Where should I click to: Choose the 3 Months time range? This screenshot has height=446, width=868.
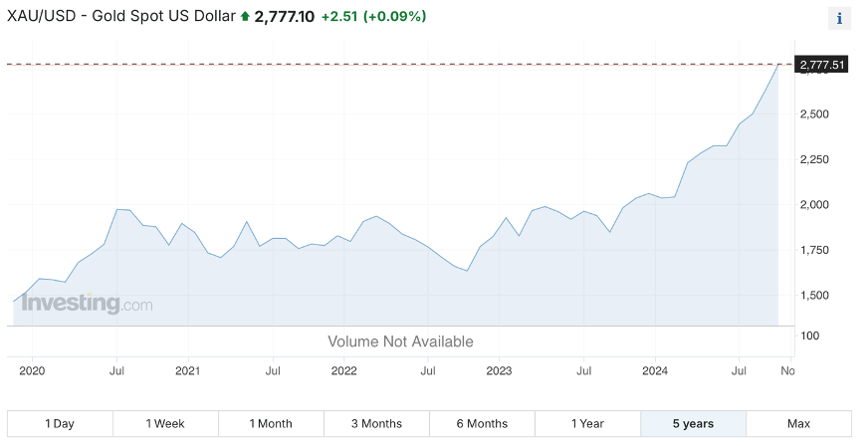(x=376, y=424)
